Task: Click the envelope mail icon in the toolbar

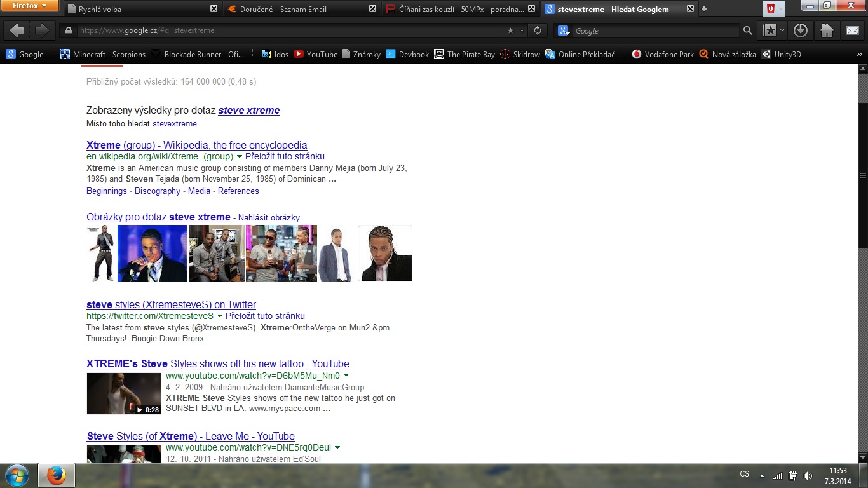Action: [x=853, y=30]
